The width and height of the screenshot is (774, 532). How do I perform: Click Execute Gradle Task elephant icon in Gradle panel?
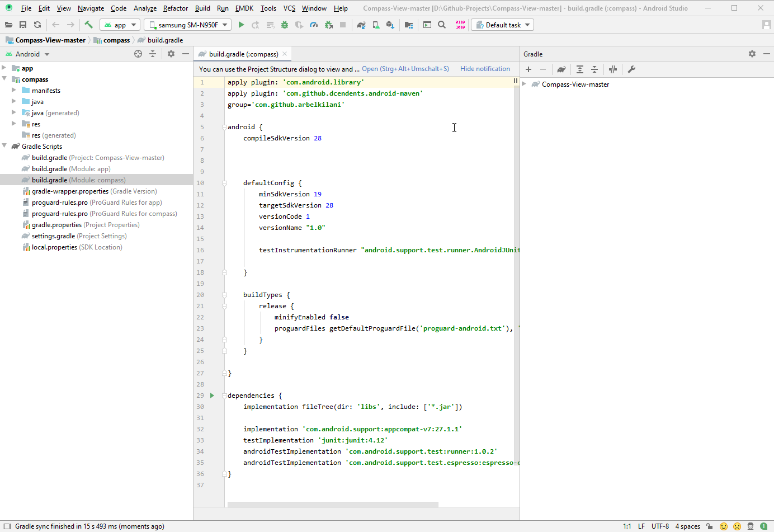pyautogui.click(x=561, y=69)
